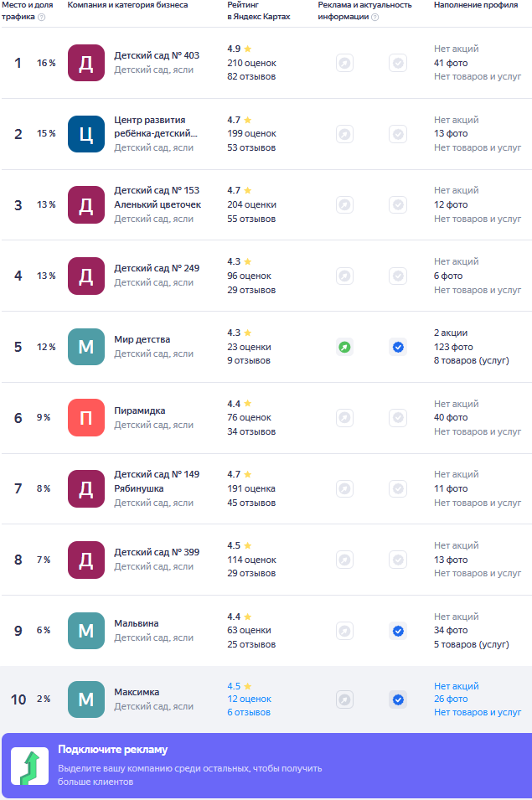Click the red 'П' logo of Пирамидка
Screen dimensions: 532x800
[x=86, y=418]
